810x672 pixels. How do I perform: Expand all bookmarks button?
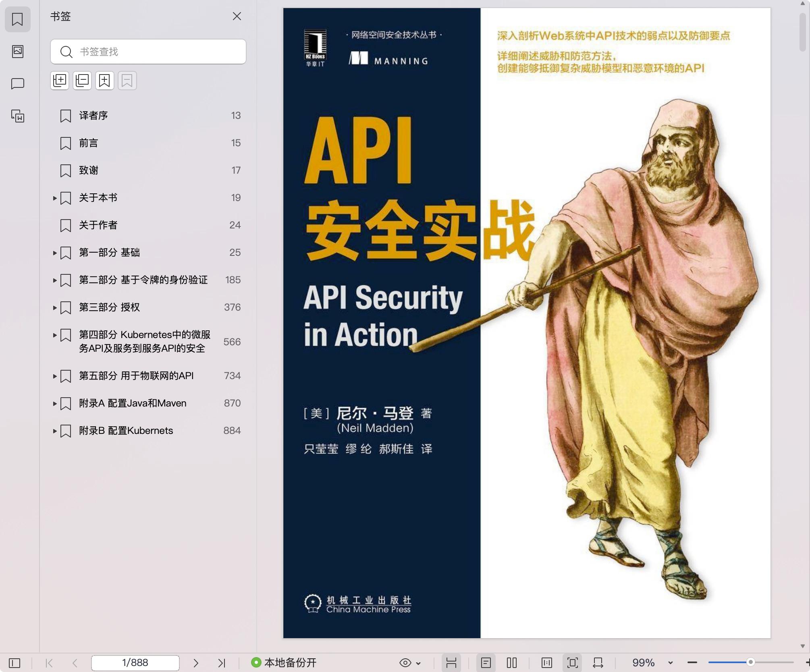pyautogui.click(x=60, y=81)
